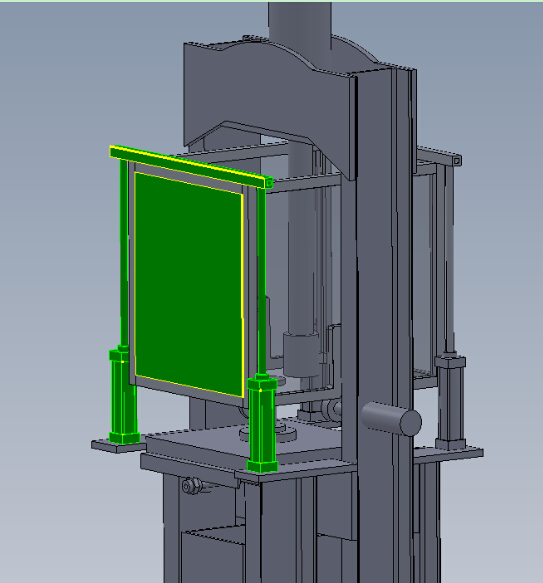Screen dimensions: 543x583
Task: Select the left green pneumatic cylinder body
Action: pyautogui.click(x=122, y=396)
